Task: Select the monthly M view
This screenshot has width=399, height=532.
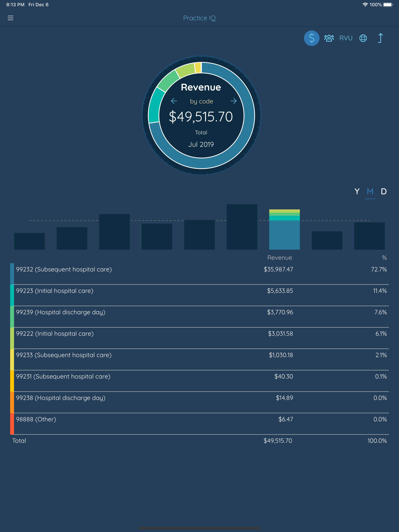Action: 370,191
